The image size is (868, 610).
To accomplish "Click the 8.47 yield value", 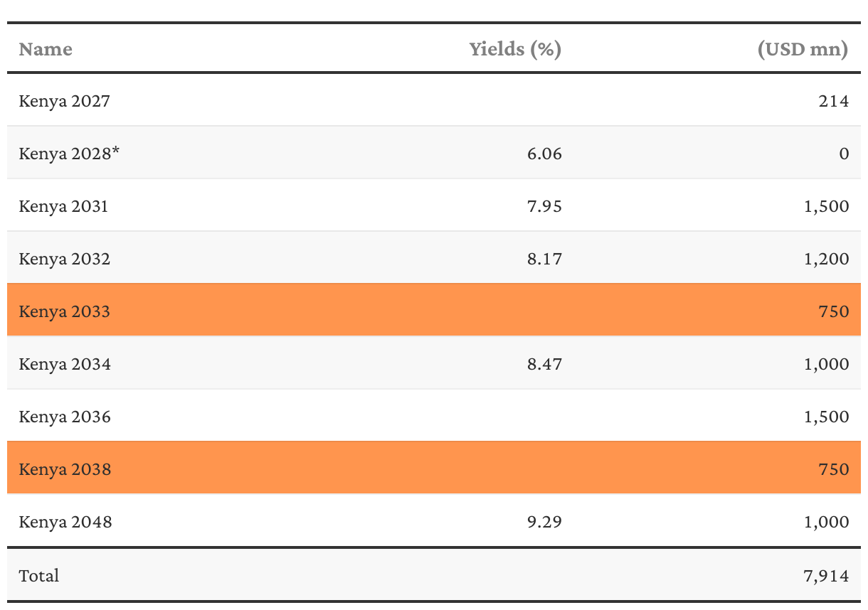I will pyautogui.click(x=544, y=364).
